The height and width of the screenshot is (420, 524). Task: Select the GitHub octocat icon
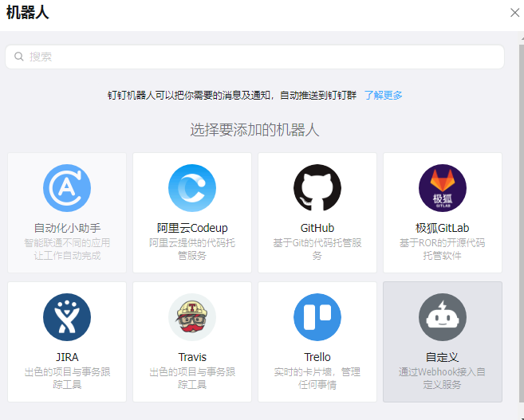pos(317,188)
